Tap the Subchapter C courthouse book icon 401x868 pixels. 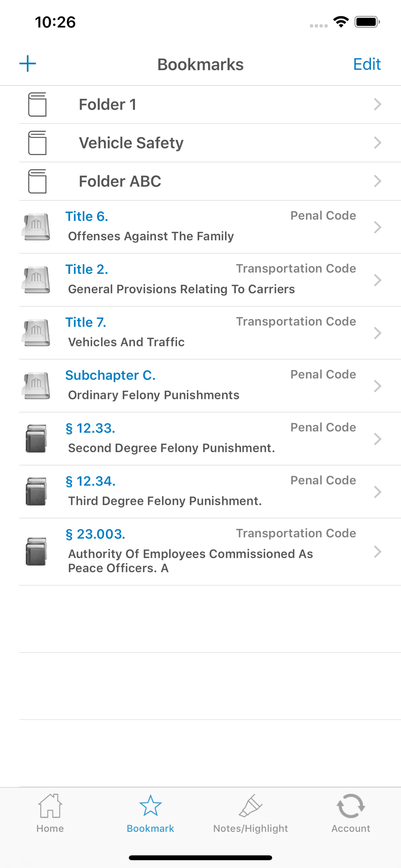[36, 385]
